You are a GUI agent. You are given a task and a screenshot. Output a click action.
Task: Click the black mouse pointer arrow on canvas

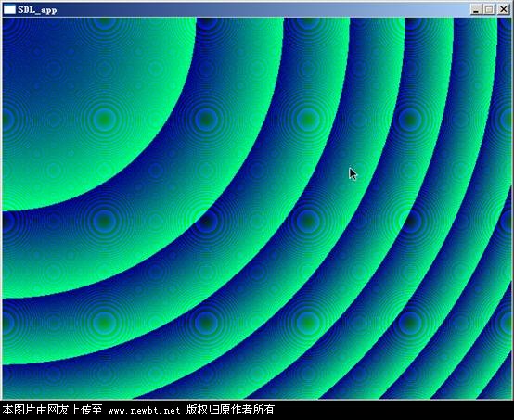tap(353, 173)
